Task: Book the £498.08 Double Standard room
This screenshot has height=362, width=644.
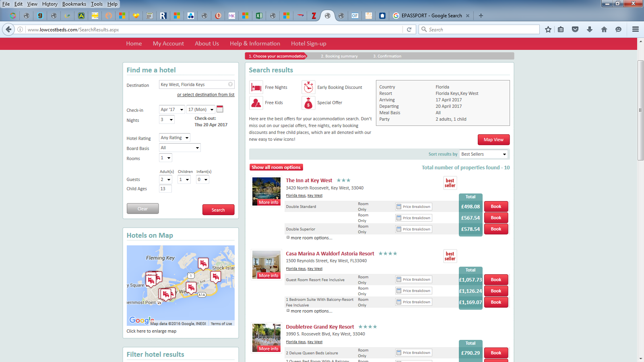Action: [496, 206]
